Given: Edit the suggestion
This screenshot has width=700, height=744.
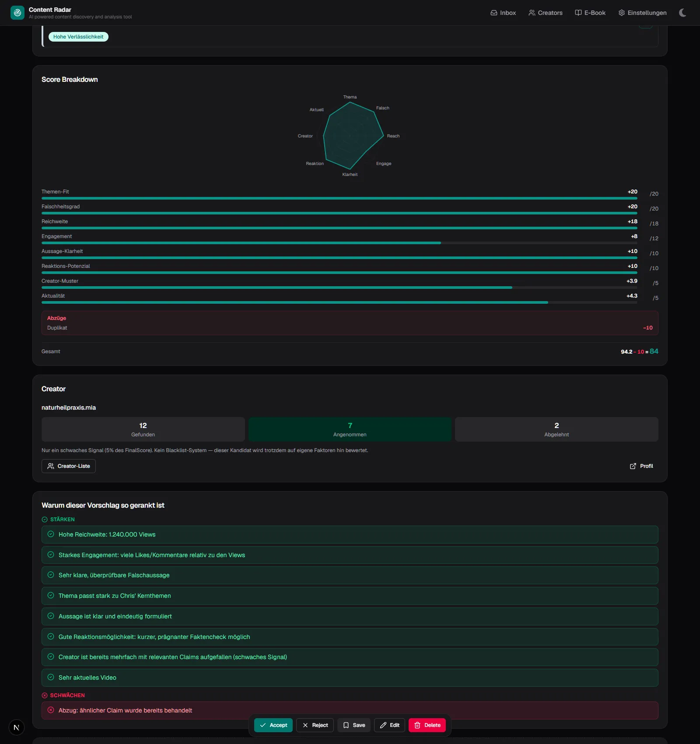Looking at the screenshot, I should tap(389, 725).
